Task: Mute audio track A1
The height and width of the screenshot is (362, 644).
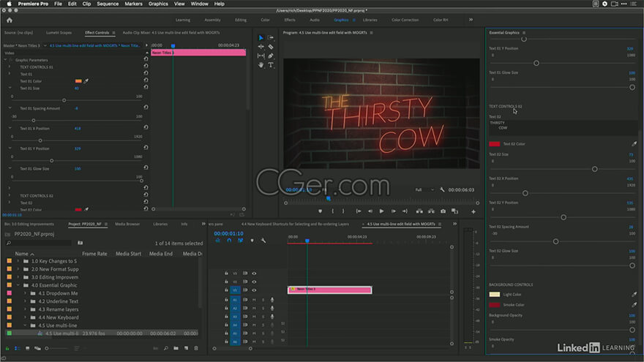Action: (254, 300)
